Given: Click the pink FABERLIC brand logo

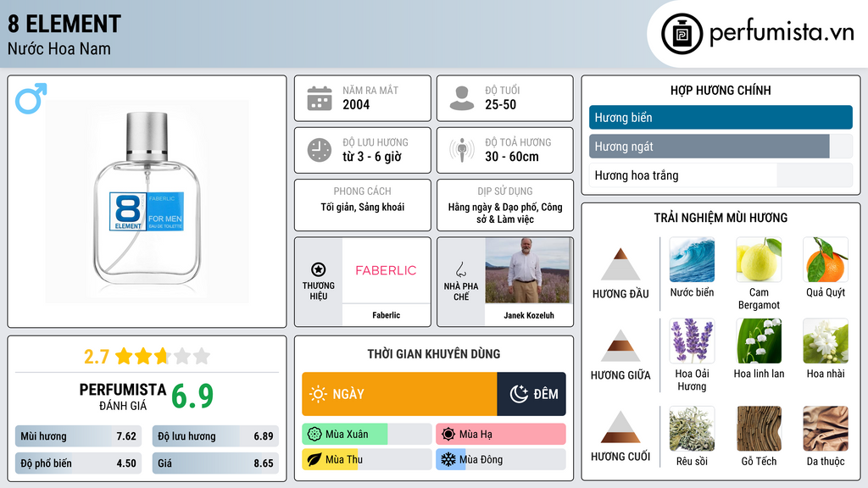Looking at the screenshot, I should coord(386,270).
